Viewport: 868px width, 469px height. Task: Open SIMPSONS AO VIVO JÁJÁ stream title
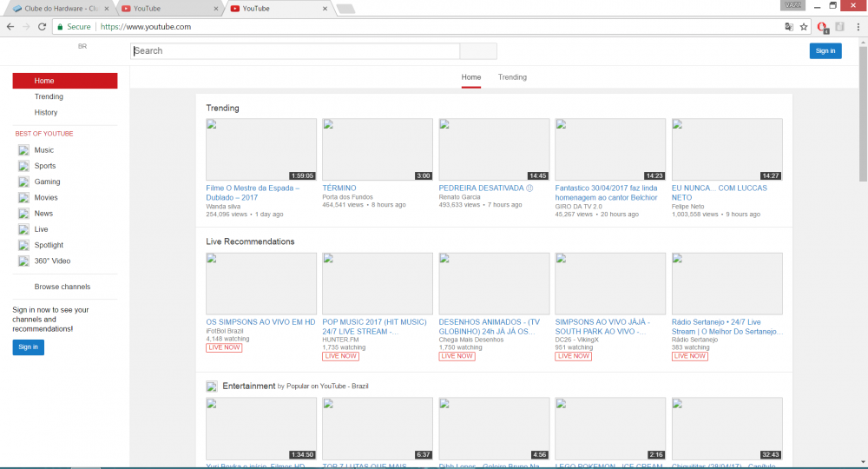(603, 327)
